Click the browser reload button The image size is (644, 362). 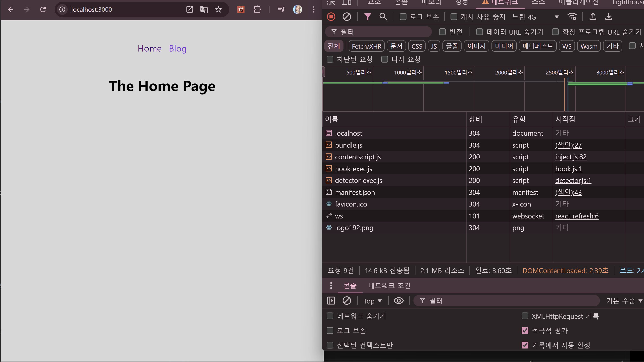point(43,9)
